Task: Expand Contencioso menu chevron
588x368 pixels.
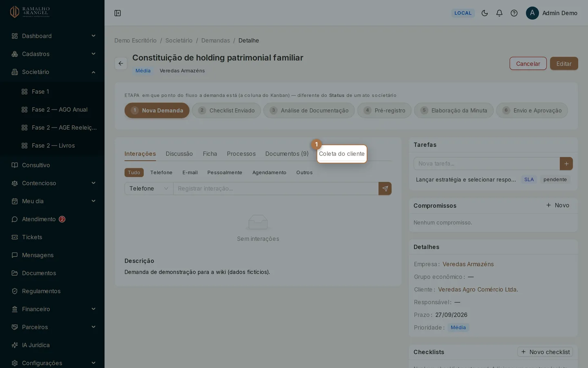Action: tap(94, 183)
